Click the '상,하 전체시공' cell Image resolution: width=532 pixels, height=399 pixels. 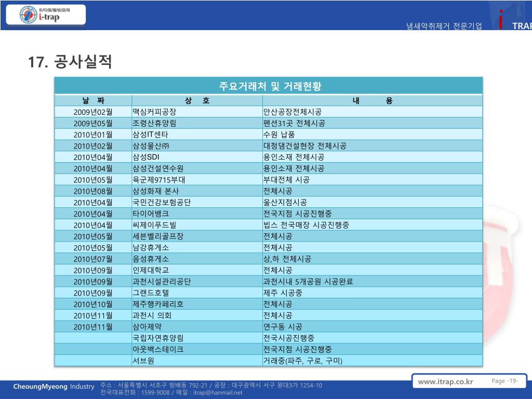coord(373,259)
